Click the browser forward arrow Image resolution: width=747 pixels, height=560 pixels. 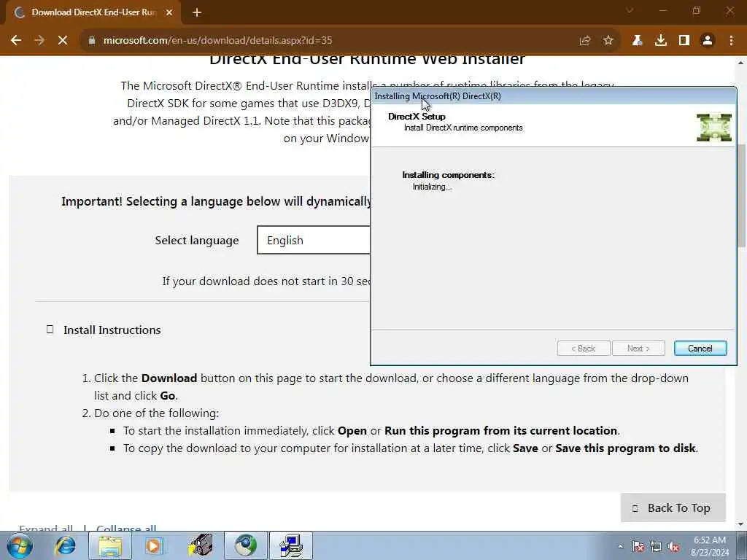(39, 41)
